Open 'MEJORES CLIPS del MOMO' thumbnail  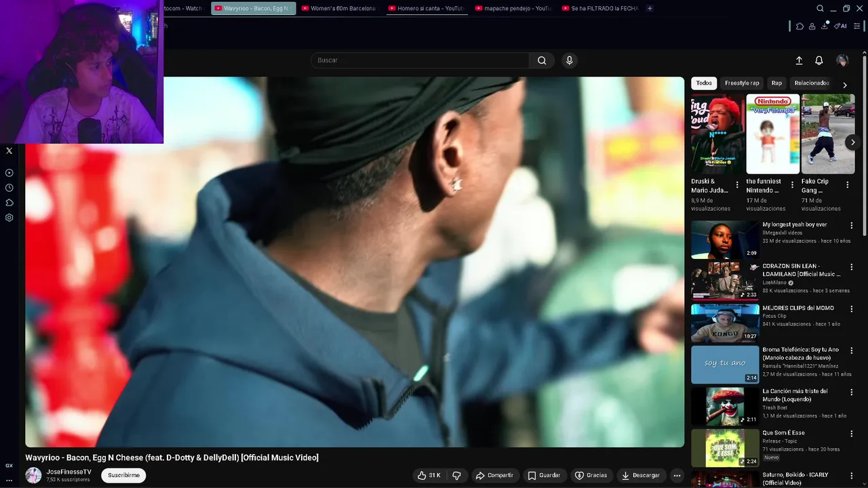click(725, 323)
